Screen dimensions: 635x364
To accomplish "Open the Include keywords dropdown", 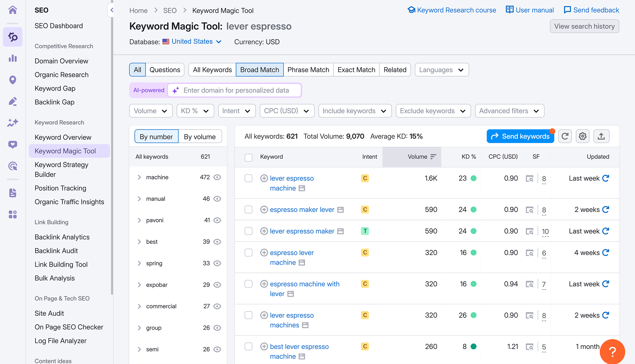I will [355, 111].
